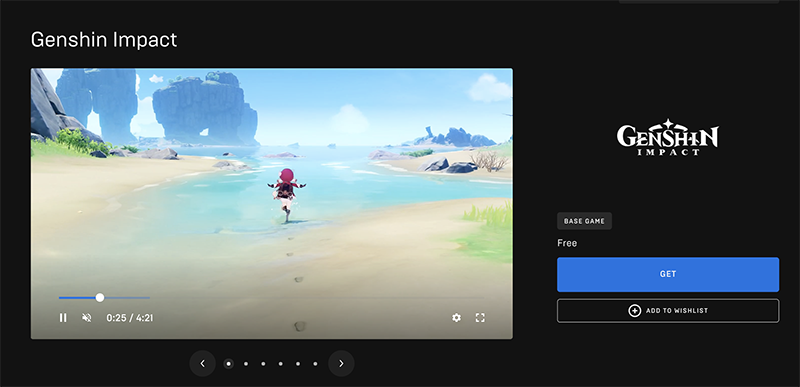The image size is (800, 387).
Task: Open video settings with the gear icon
Action: coord(456,318)
